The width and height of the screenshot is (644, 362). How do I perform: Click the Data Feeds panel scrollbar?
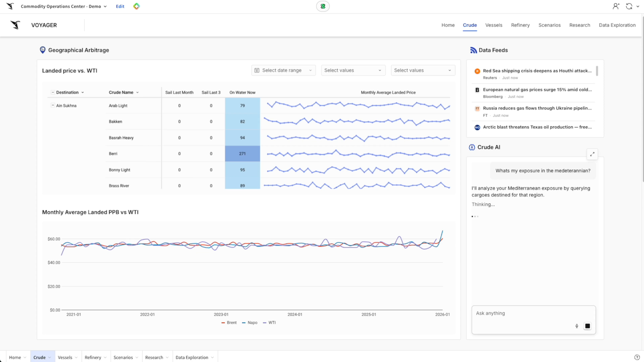click(597, 71)
